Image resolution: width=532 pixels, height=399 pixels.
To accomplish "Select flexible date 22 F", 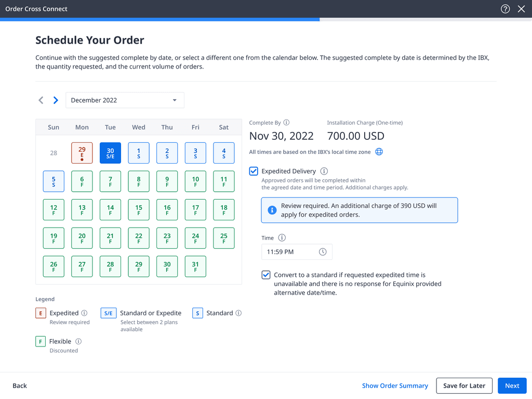I will click(138, 238).
